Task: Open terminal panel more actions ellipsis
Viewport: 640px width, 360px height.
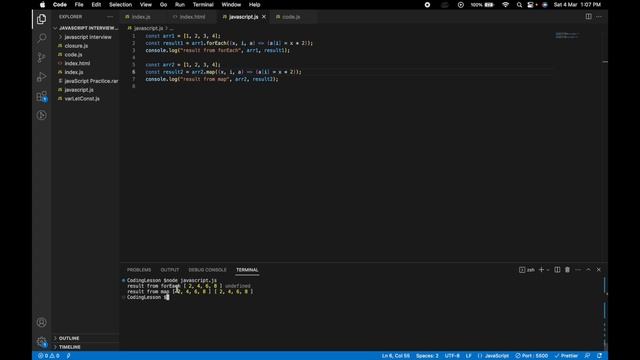Action: [578, 270]
